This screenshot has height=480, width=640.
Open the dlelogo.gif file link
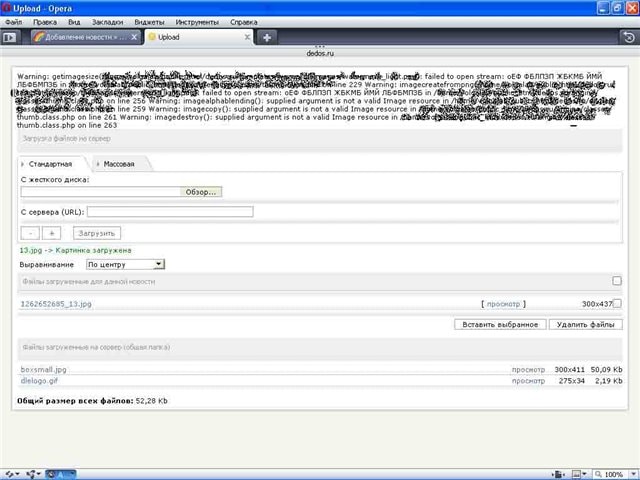[x=39, y=381]
